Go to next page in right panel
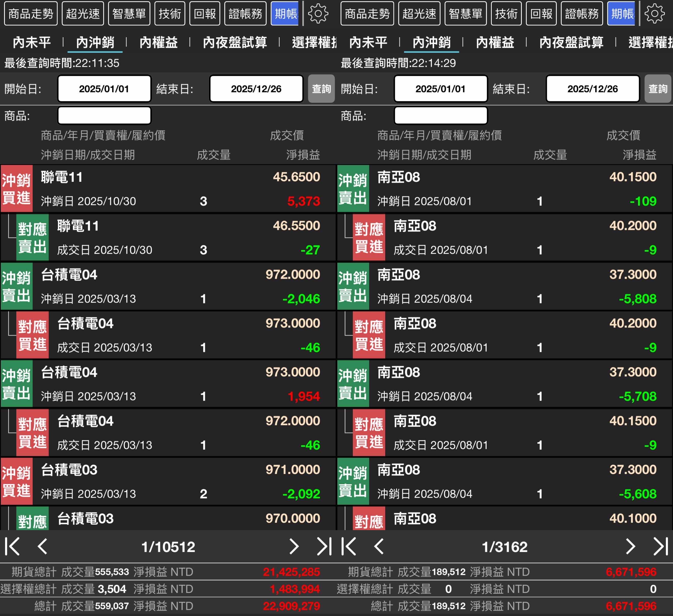 coord(630,547)
